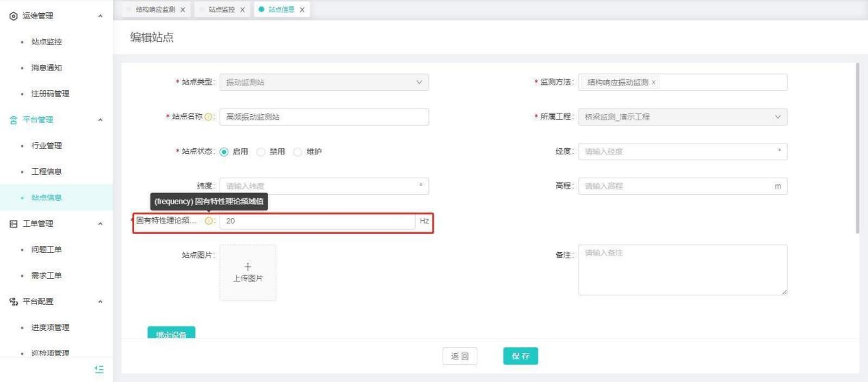Image resolution: width=868 pixels, height=382 pixels.
Task: Open 工程信息 in the sidebar
Action: point(47,171)
